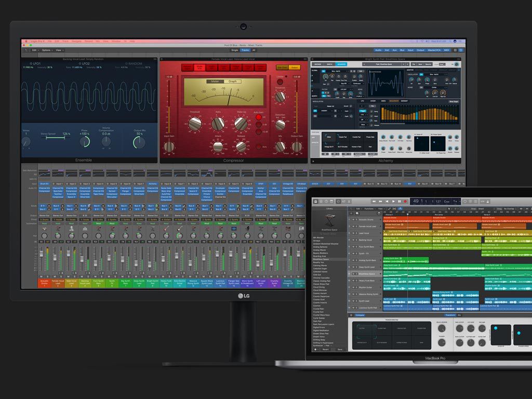Switch the compressor display to Graph
Viewport: 532px width, 399px height.
tap(232, 82)
